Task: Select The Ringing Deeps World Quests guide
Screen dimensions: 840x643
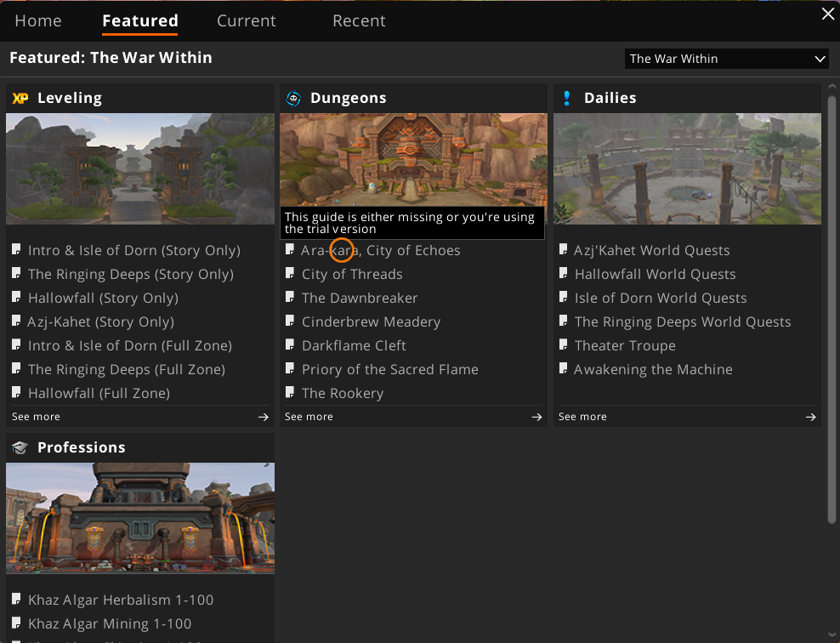Action: (x=683, y=321)
